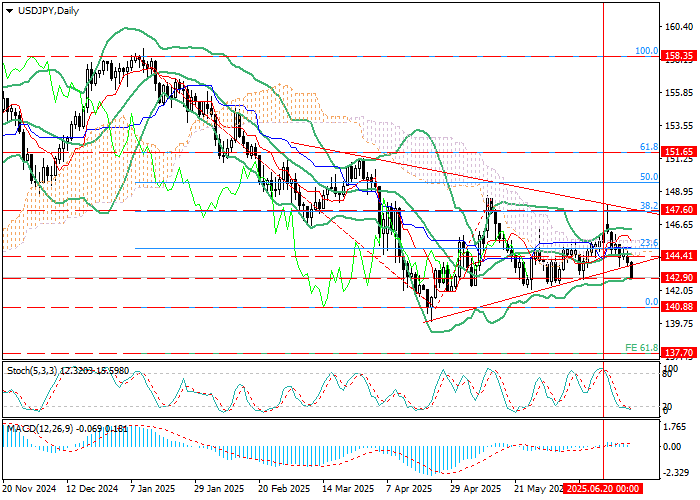Screen dimensions: 700x500
Task: Open the USDJPY chart dropdown triangle
Action: point(9,11)
